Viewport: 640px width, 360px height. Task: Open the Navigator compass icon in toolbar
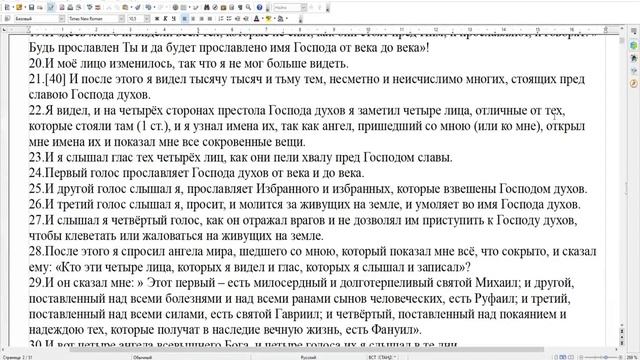coord(215,7)
